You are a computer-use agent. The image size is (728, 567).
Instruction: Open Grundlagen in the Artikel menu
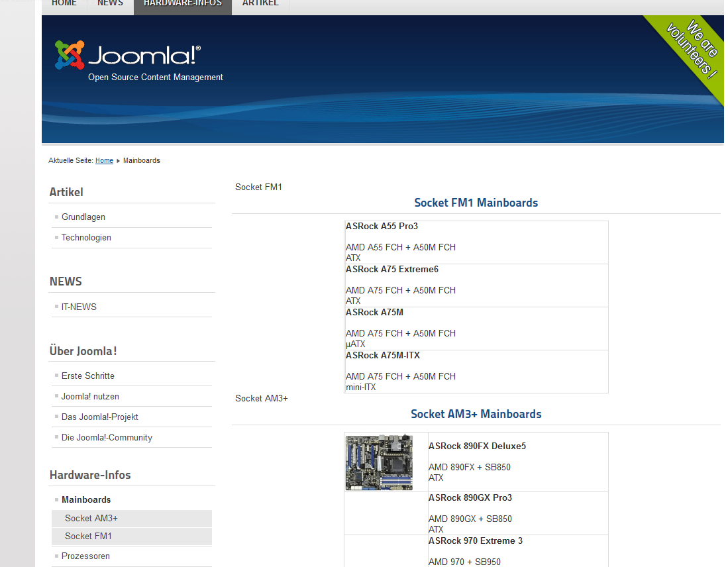click(x=83, y=217)
